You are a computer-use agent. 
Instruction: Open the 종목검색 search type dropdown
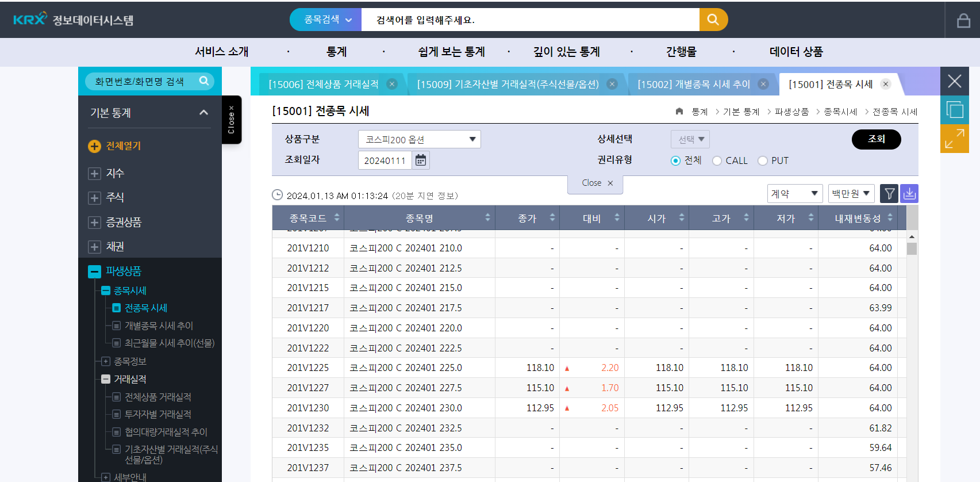point(325,20)
